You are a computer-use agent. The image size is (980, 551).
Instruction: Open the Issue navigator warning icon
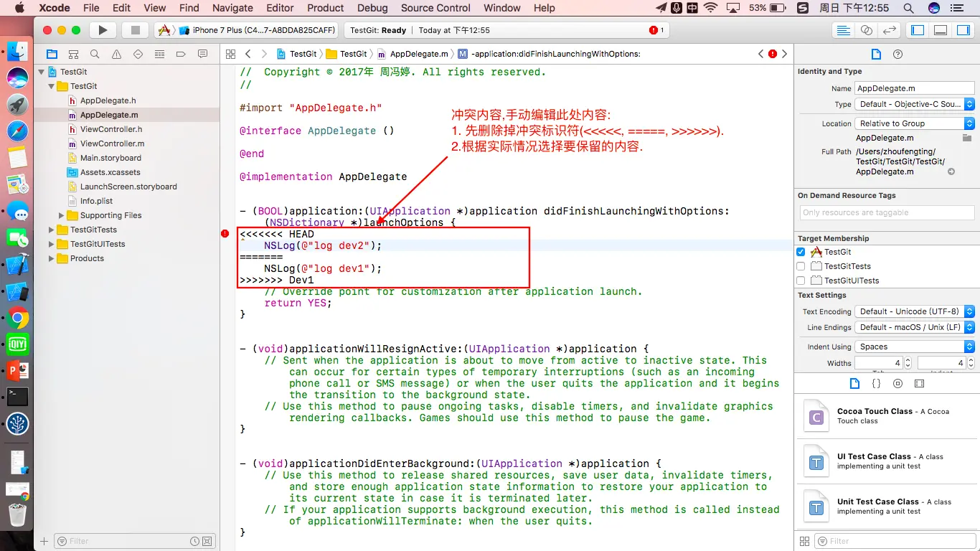click(116, 54)
